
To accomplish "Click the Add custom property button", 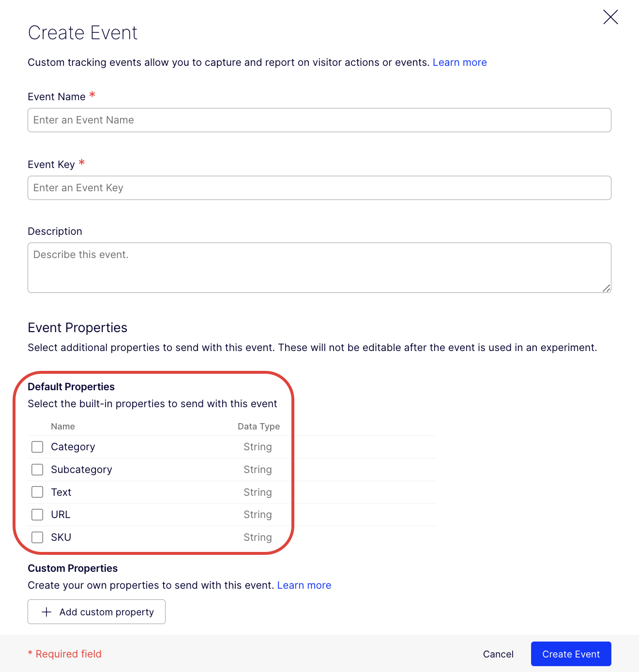I will click(x=96, y=611).
